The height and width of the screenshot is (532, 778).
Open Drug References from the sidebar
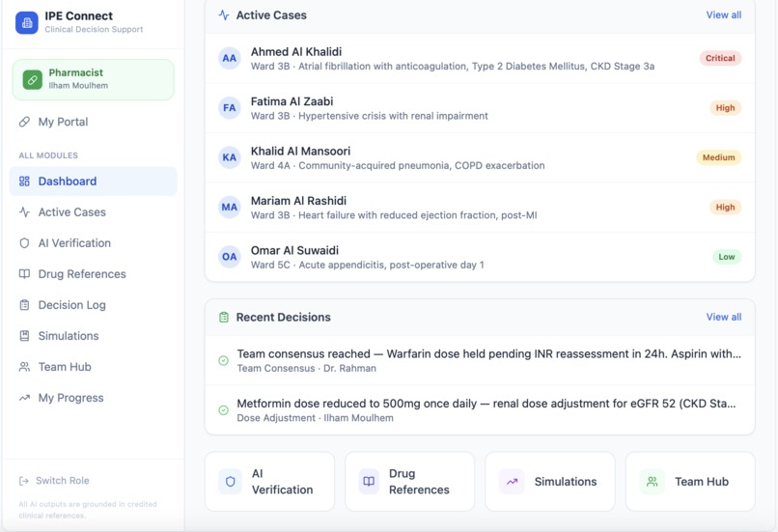pyautogui.click(x=94, y=274)
